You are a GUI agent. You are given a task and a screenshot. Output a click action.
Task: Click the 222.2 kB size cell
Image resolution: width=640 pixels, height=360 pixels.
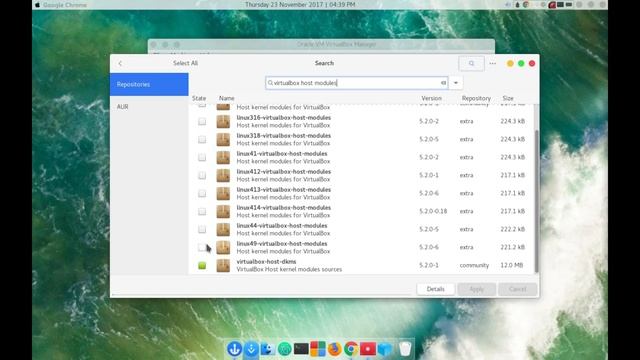point(513,229)
